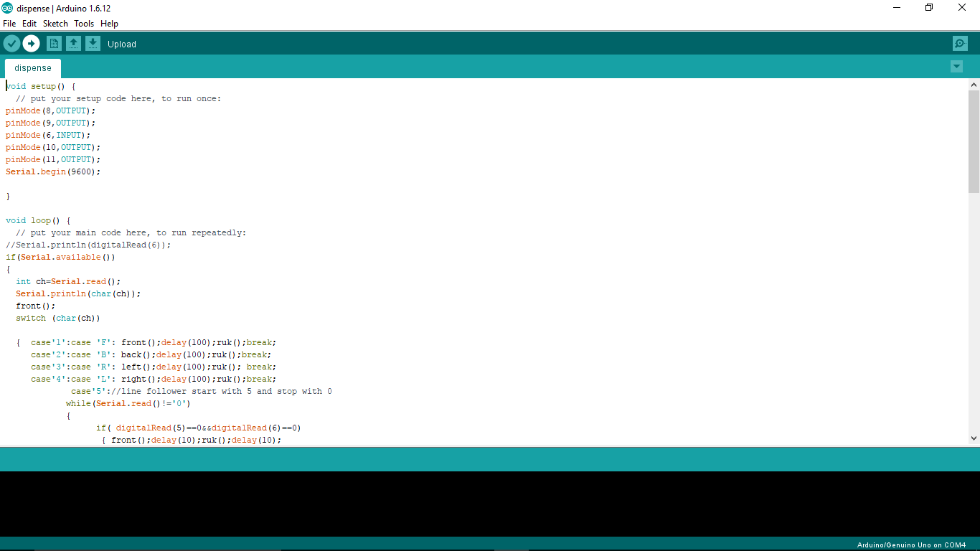The image size is (980, 551).
Task: Click 'Arduino/Genuino Uno on COM4' status text
Action: [x=911, y=545]
